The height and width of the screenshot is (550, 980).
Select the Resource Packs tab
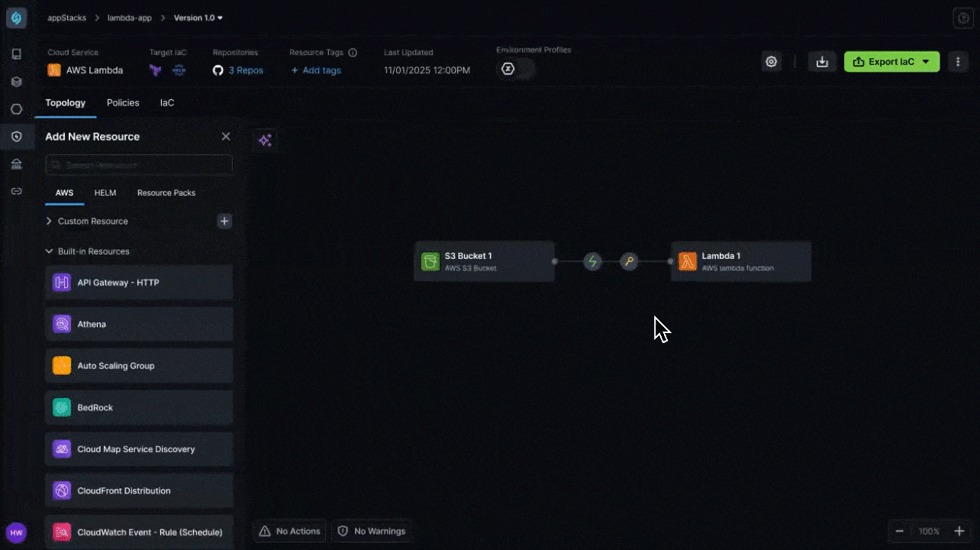point(166,193)
